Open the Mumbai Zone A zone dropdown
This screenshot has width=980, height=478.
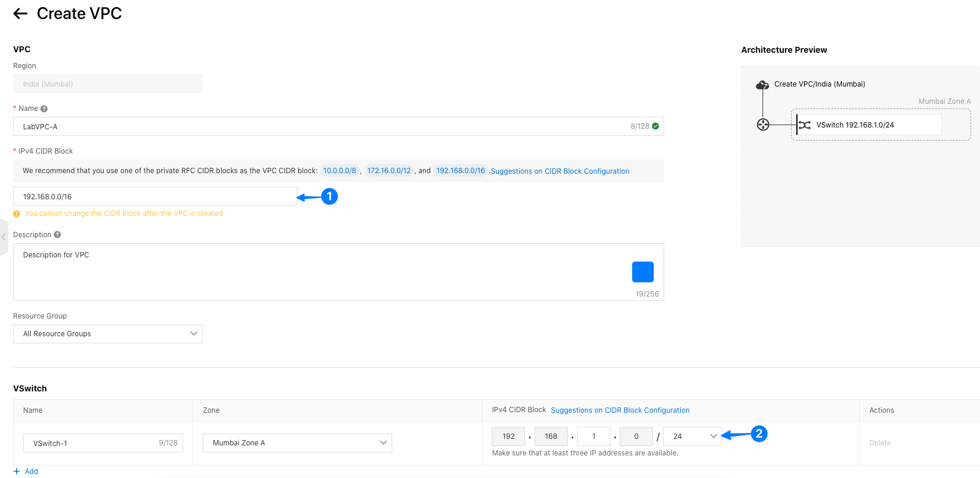(x=297, y=443)
